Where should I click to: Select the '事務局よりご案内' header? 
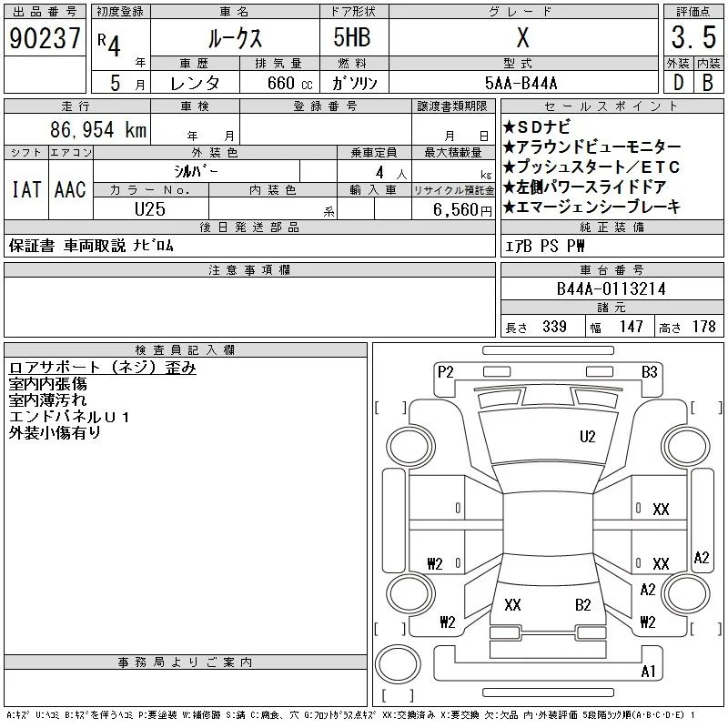[x=186, y=662]
